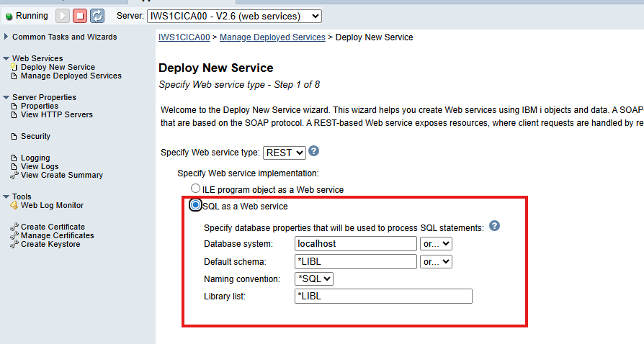Click Manage Deployed Services breadcrumb link
644x344 pixels.
[272, 37]
